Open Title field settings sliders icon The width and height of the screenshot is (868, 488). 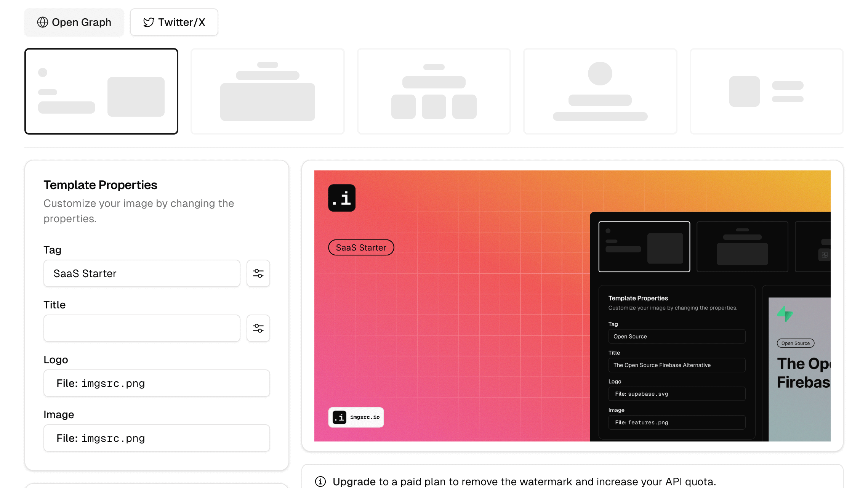point(258,328)
